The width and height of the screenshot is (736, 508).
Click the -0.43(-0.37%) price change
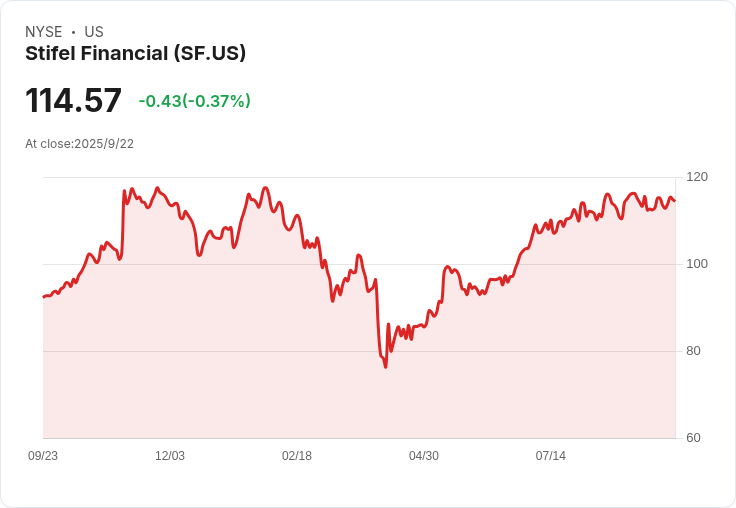(x=194, y=101)
